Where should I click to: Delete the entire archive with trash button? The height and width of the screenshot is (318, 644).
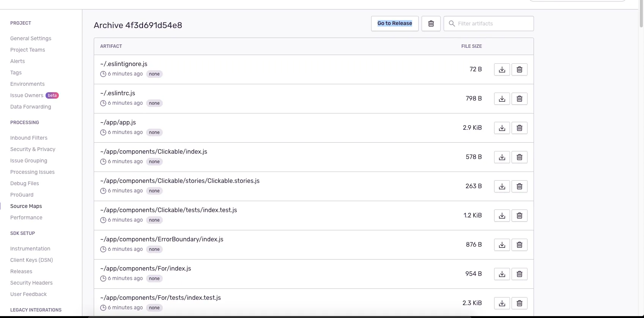tap(431, 24)
